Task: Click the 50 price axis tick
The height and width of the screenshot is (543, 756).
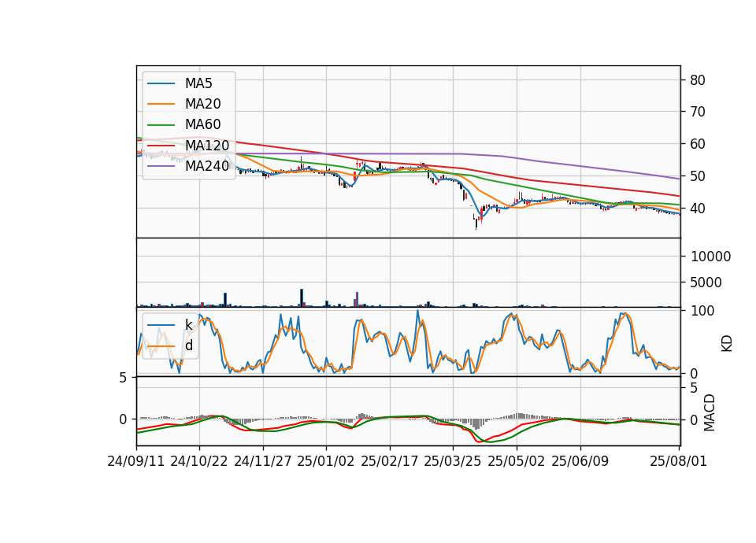Action: pos(698,176)
